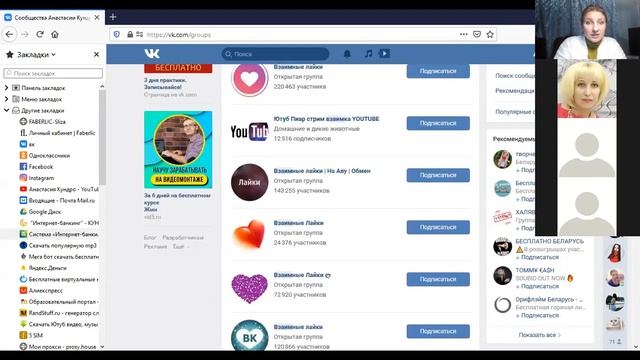Open Взаимные лайки | На Аву | Обмен link
Screen dimensions: 640x360
pyautogui.click(x=322, y=171)
